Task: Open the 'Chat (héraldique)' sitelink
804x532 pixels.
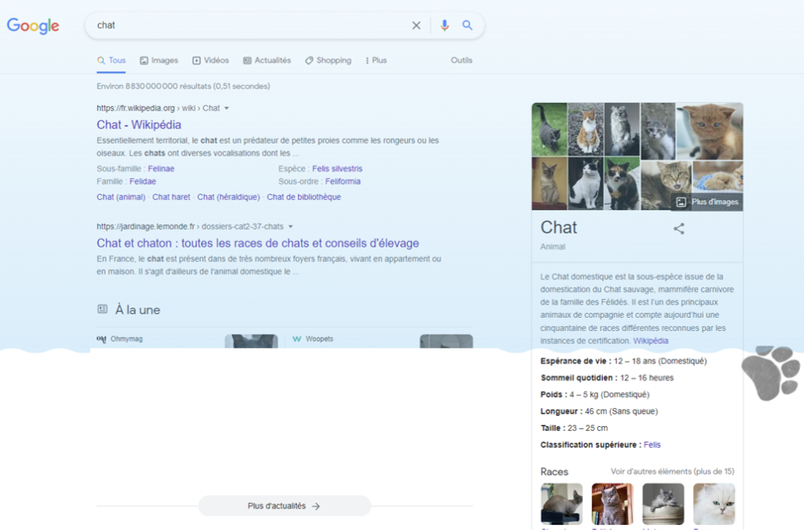Action: tap(228, 197)
